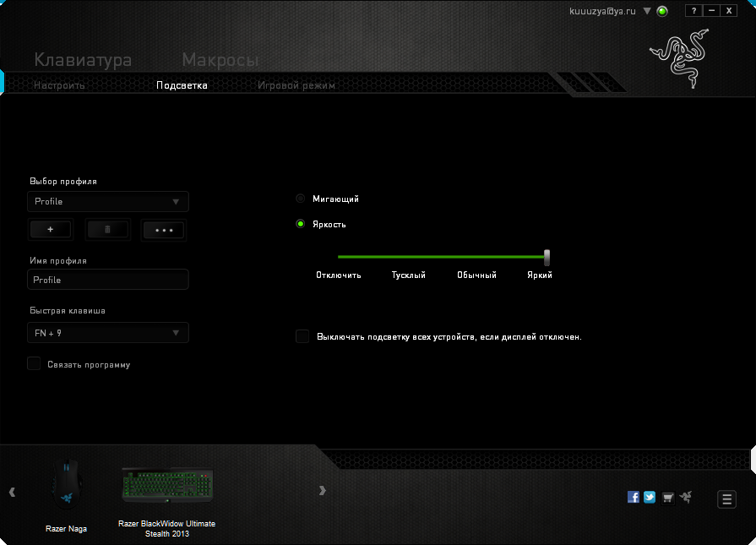
Task: Go to previous devices with left arrow
Action: 12,492
